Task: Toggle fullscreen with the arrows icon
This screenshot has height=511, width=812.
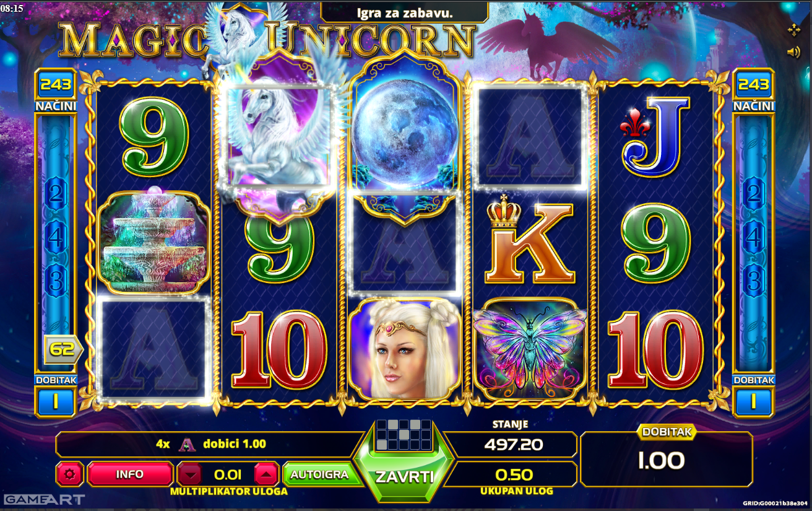Action: tap(793, 30)
